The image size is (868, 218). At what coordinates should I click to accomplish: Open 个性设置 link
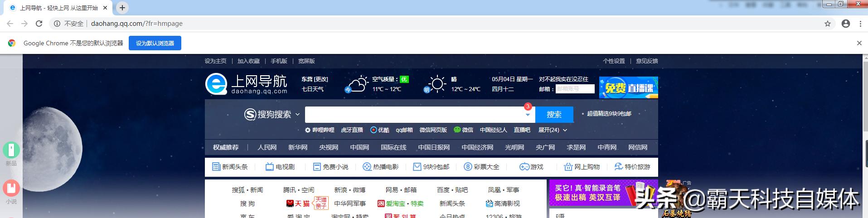(x=614, y=61)
